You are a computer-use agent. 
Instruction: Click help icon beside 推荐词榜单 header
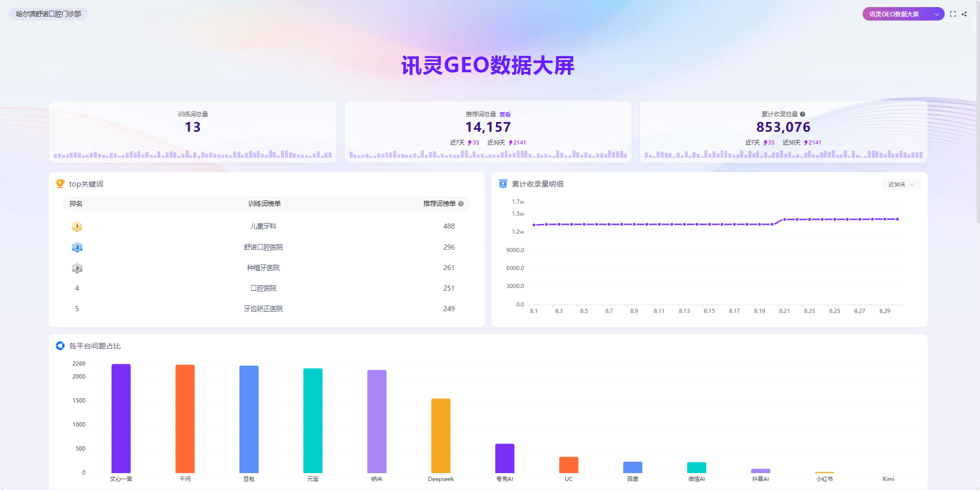coord(461,203)
